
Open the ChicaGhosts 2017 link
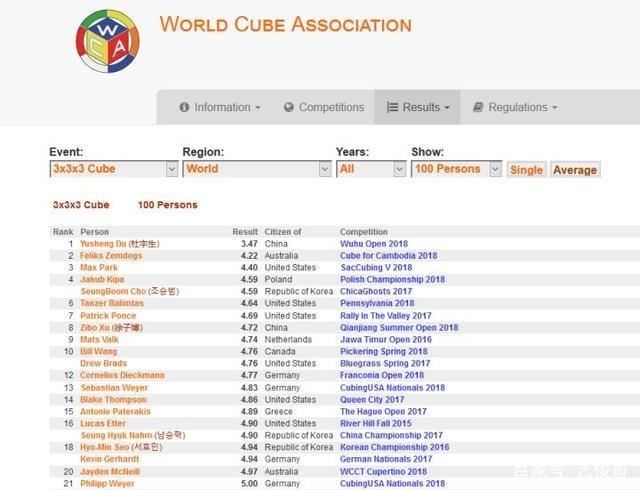click(376, 291)
